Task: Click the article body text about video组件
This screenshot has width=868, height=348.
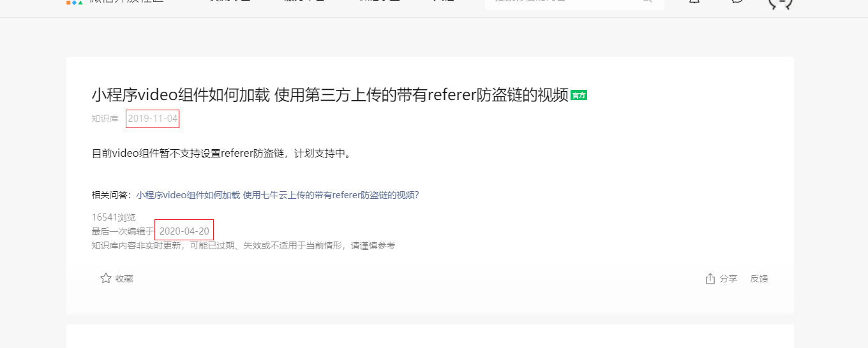Action: pyautogui.click(x=222, y=154)
